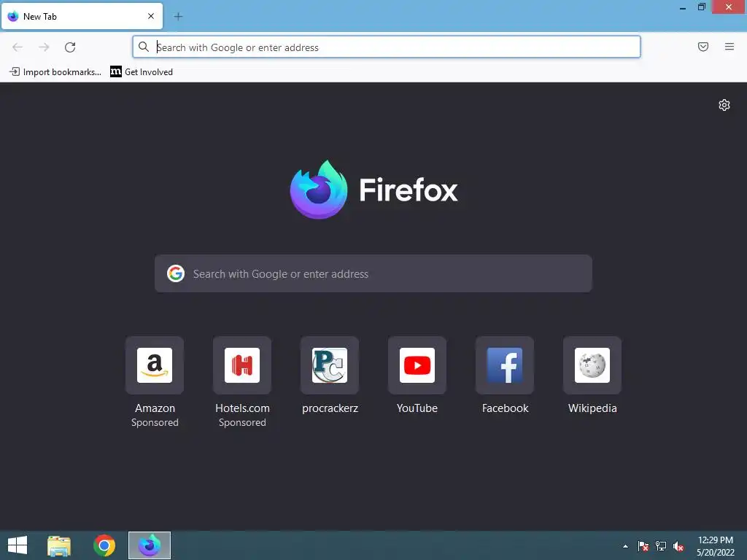
Task: Click the muted volume tray icon
Action: pos(678,546)
